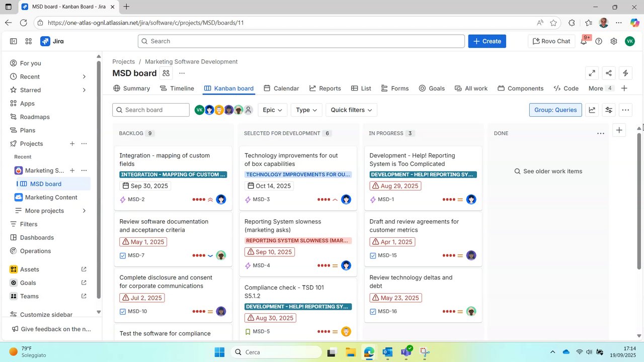Open the Reports tab
This screenshot has width=644, height=362.
325,88
